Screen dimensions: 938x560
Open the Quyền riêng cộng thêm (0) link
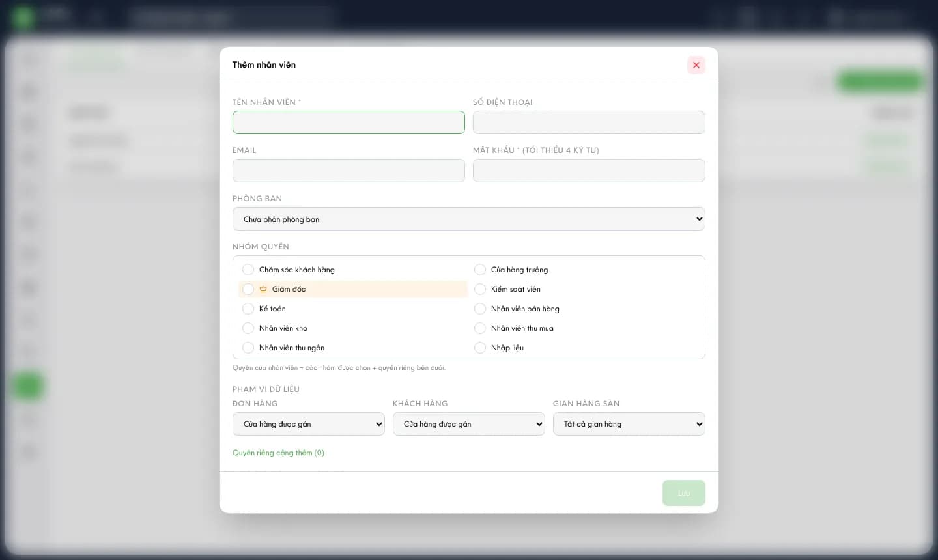click(278, 453)
